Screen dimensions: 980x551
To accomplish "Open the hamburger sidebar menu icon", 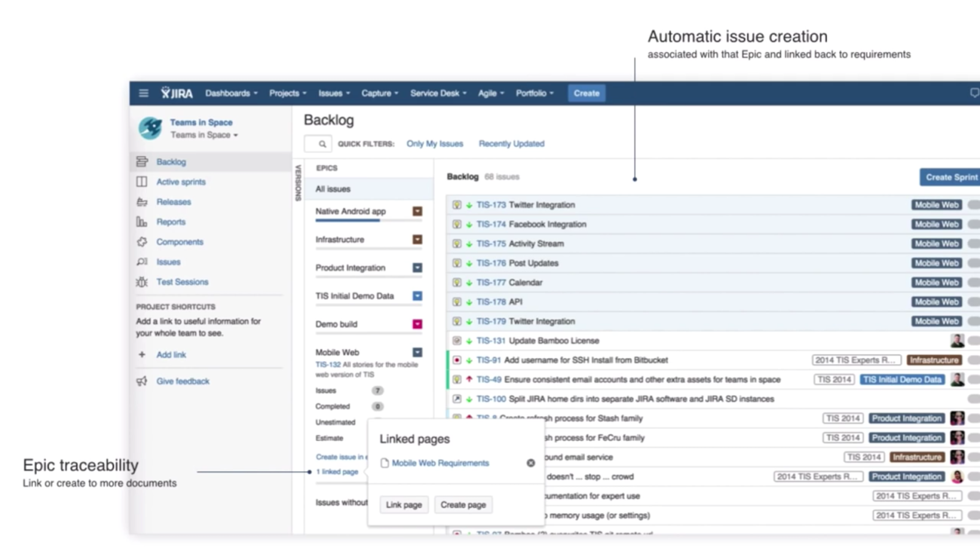I will coord(143,93).
